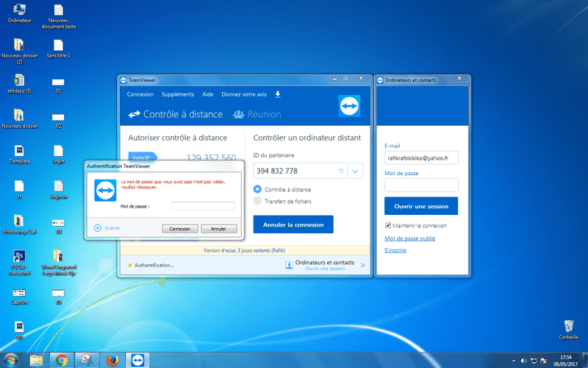Click the download arrow icon in TeamViewer menu
The height and width of the screenshot is (368, 588).
(278, 94)
